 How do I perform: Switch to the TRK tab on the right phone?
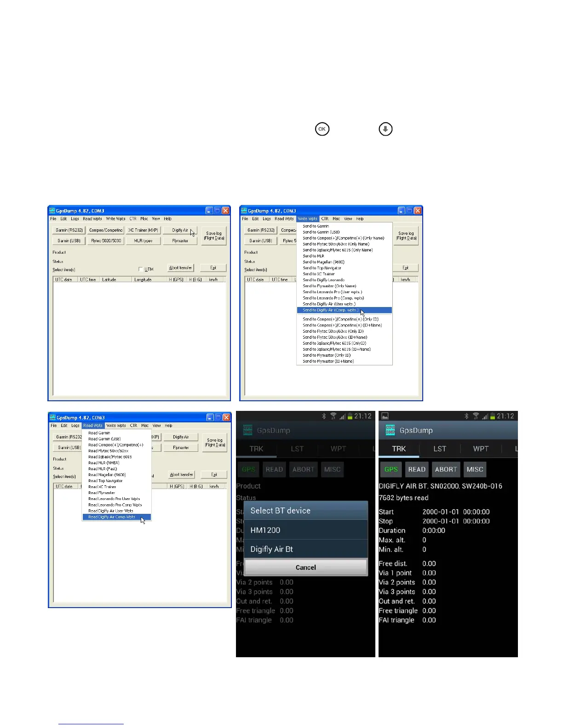tap(399, 449)
